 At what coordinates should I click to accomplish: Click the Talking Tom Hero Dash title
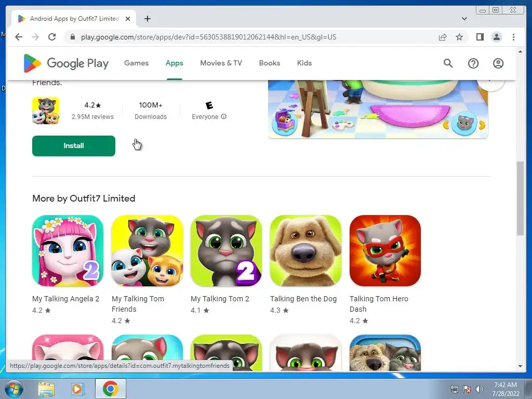(379, 304)
